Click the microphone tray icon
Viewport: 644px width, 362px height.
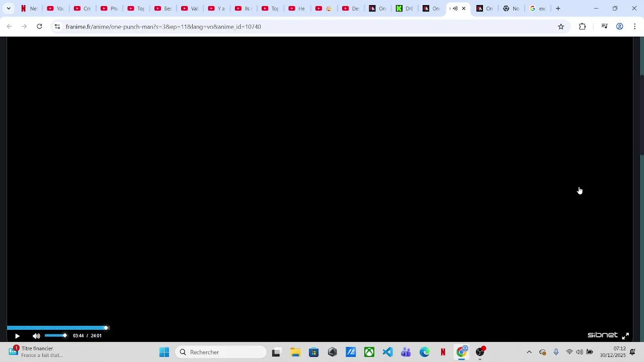pos(556,352)
